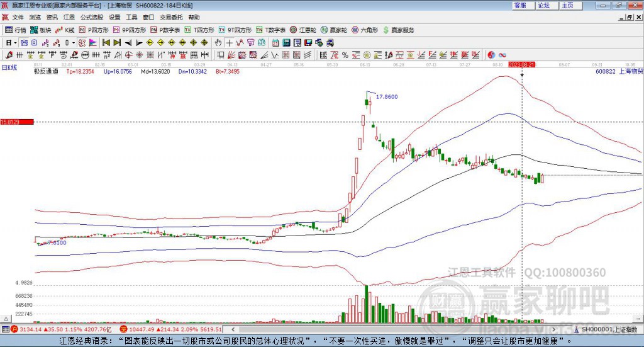Open the 窗口 menu
This screenshot has height=347, width=644.
pyautogui.click(x=148, y=17)
